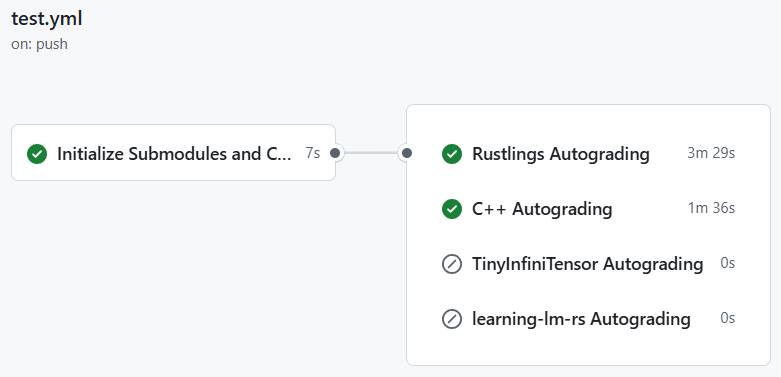This screenshot has height=377, width=781.
Task: Click the 0s duration for TinyInfiniTensor
Action: (x=728, y=263)
